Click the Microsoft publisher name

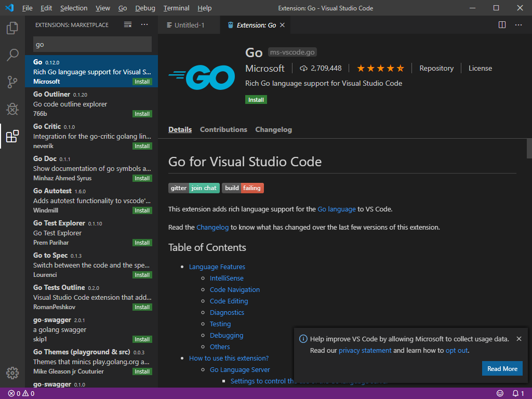click(264, 69)
